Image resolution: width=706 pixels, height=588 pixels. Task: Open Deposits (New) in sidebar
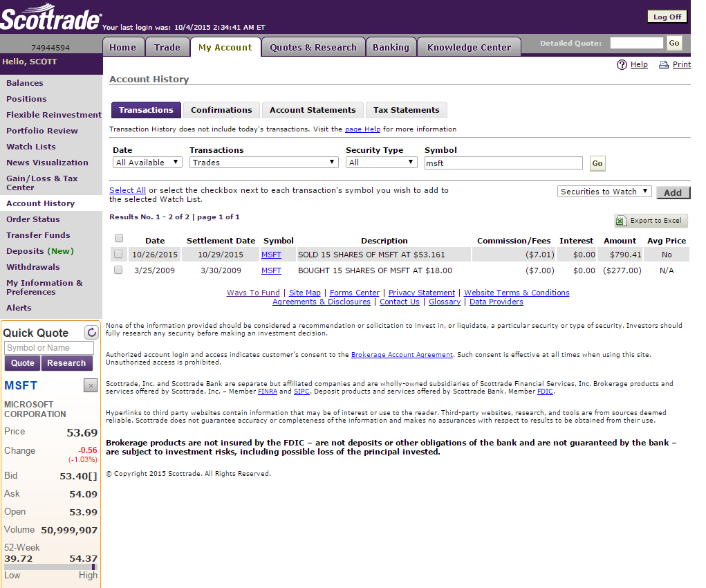pos(40,251)
